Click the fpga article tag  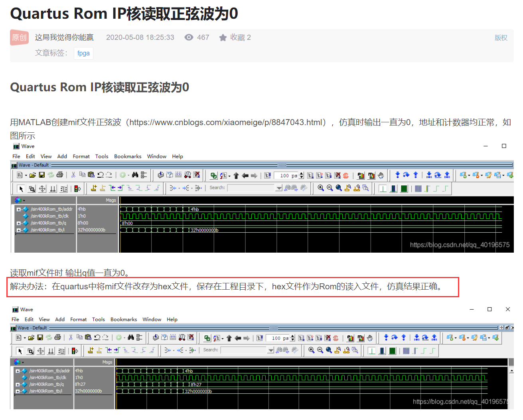click(83, 53)
